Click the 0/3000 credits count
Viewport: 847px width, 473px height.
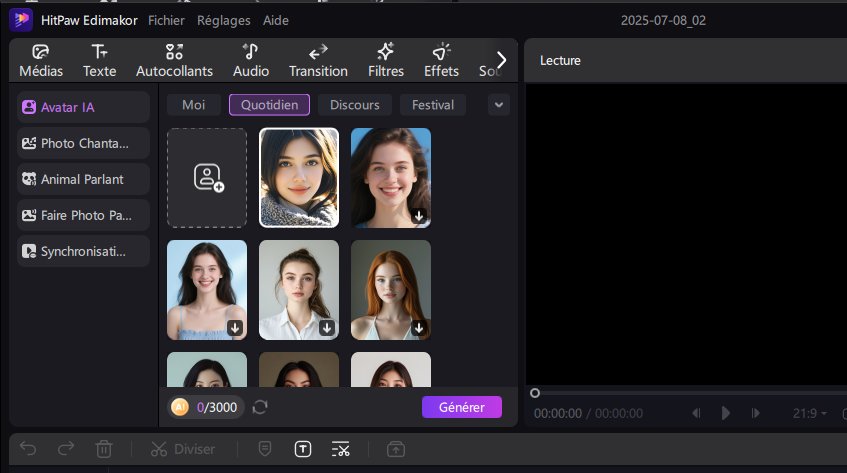tap(217, 407)
